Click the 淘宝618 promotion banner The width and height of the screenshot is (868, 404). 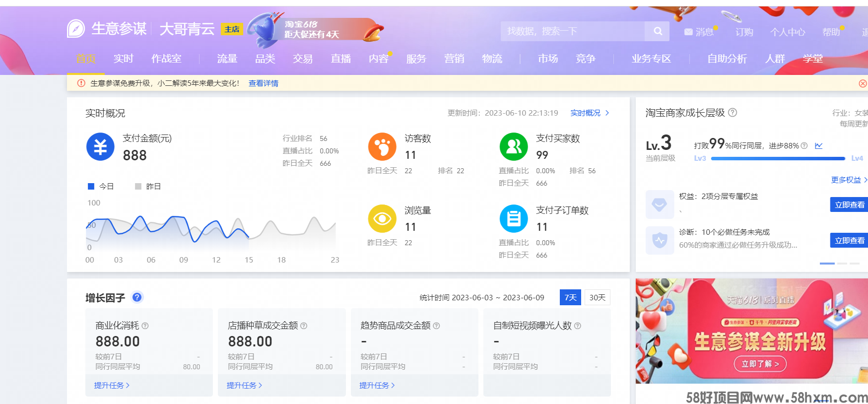(x=315, y=29)
